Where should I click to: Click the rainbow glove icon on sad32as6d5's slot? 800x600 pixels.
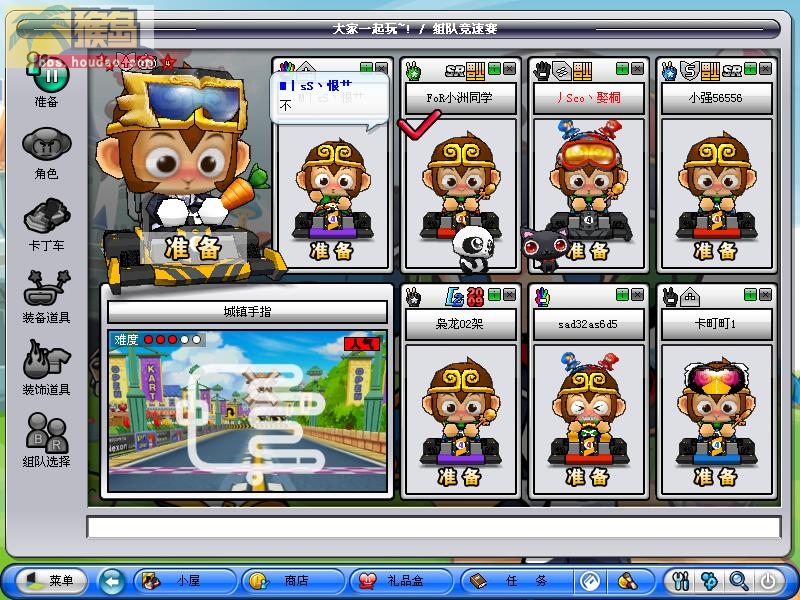point(542,297)
